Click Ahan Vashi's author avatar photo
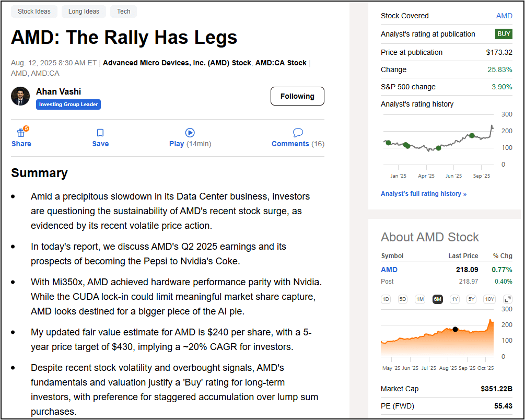 click(20, 96)
